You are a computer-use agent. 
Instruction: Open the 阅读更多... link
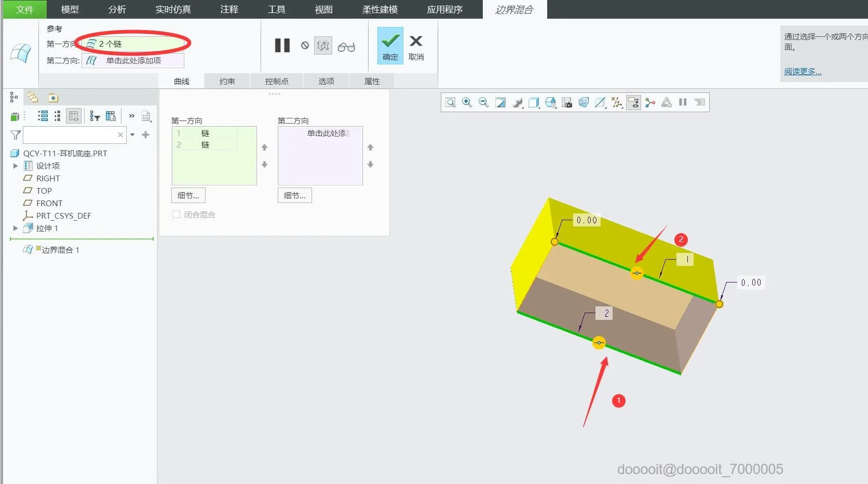click(x=803, y=72)
